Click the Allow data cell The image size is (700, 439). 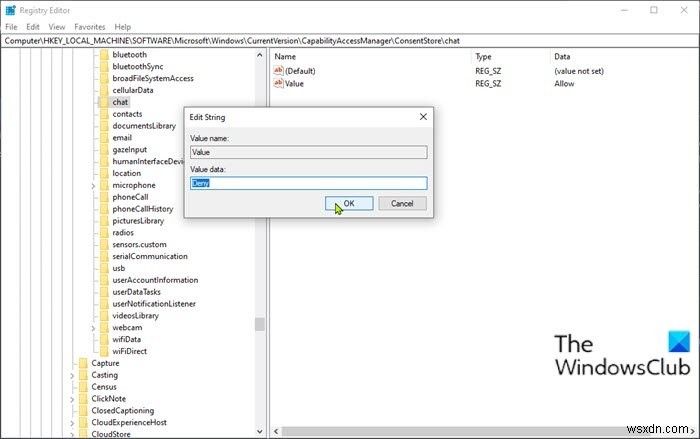click(x=564, y=84)
